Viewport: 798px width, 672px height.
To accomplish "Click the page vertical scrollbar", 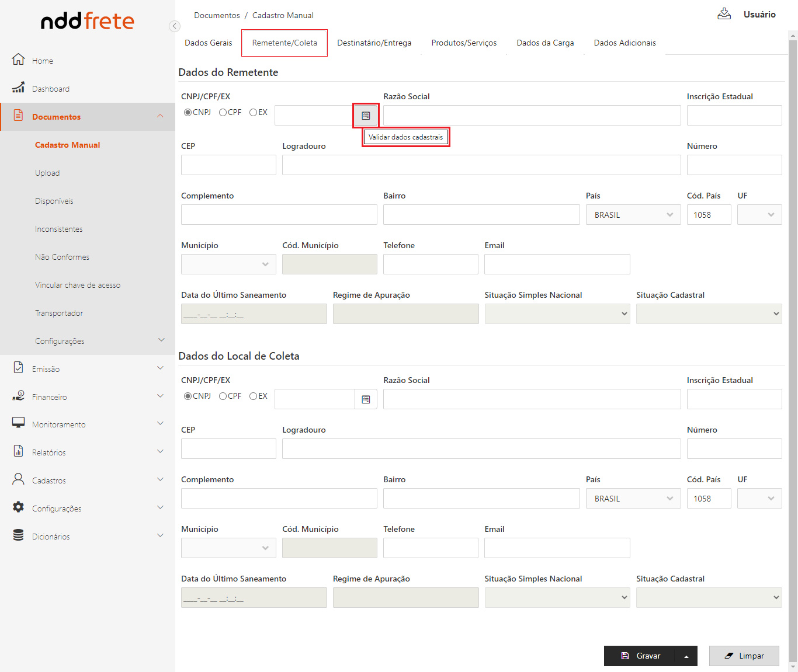I will tap(793, 350).
